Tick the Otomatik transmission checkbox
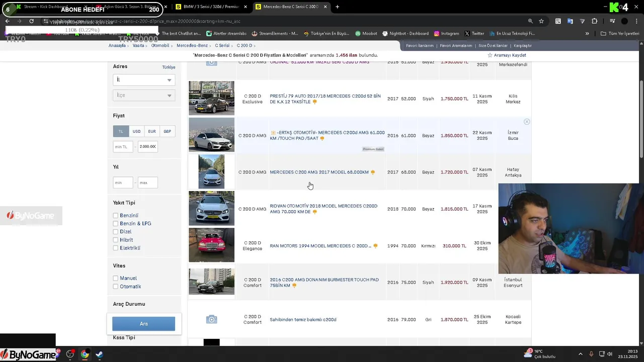Screen dimensions: 644x362 pyautogui.click(x=116, y=287)
